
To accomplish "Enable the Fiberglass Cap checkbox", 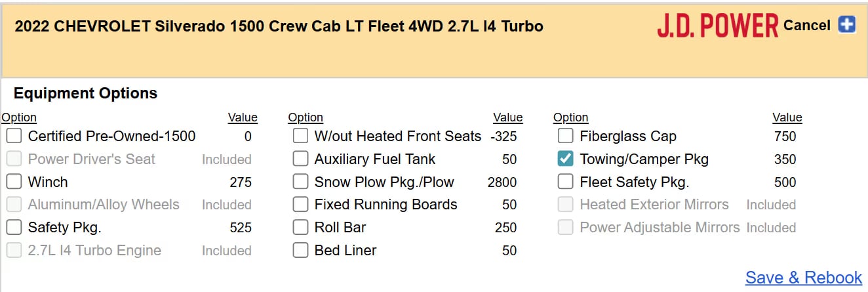I will [566, 136].
